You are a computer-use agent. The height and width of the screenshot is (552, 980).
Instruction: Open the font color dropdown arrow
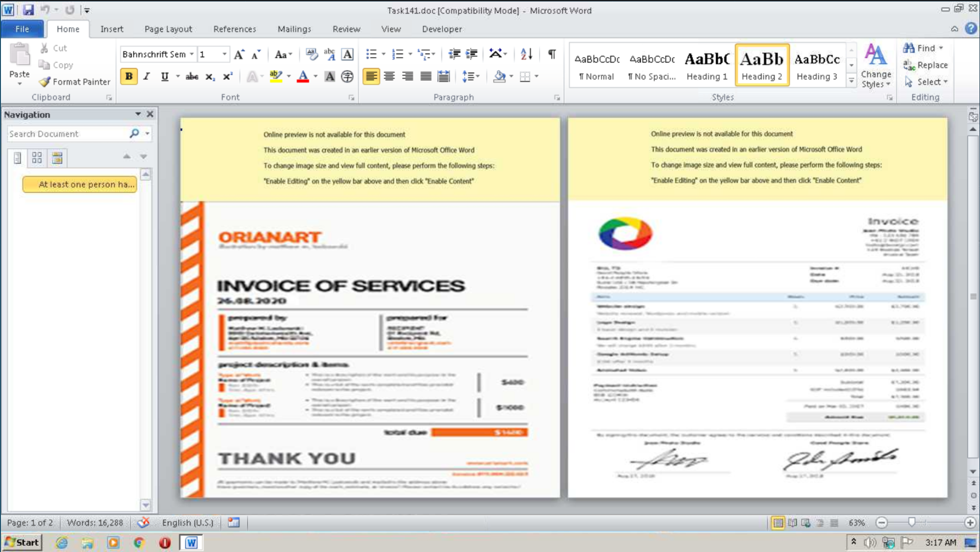315,76
